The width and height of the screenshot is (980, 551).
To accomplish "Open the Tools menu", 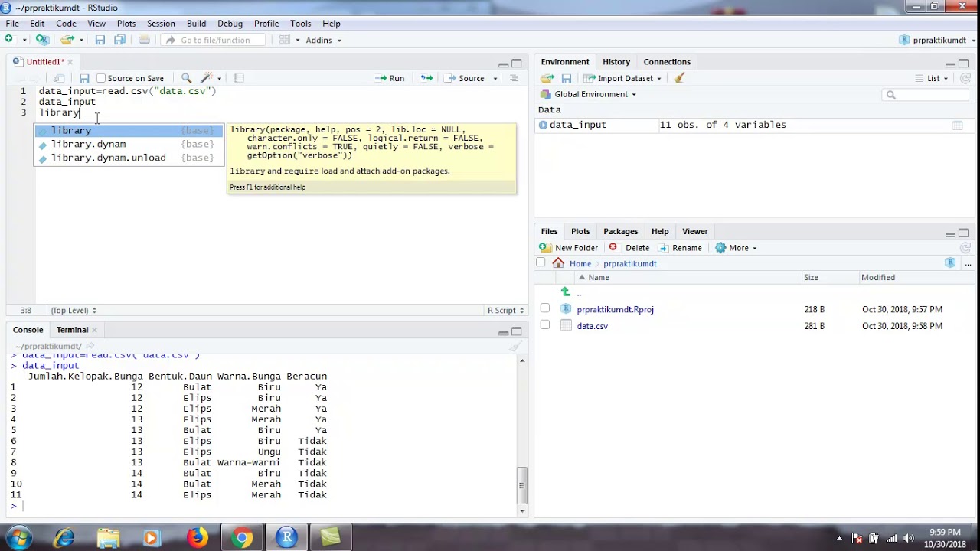I will [x=301, y=24].
